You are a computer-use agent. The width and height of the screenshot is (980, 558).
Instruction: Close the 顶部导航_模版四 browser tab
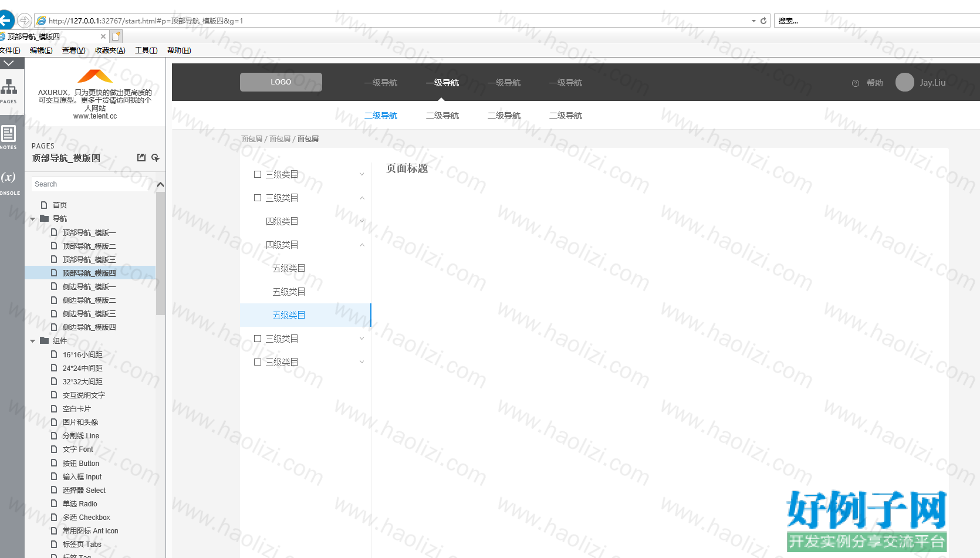pos(103,36)
